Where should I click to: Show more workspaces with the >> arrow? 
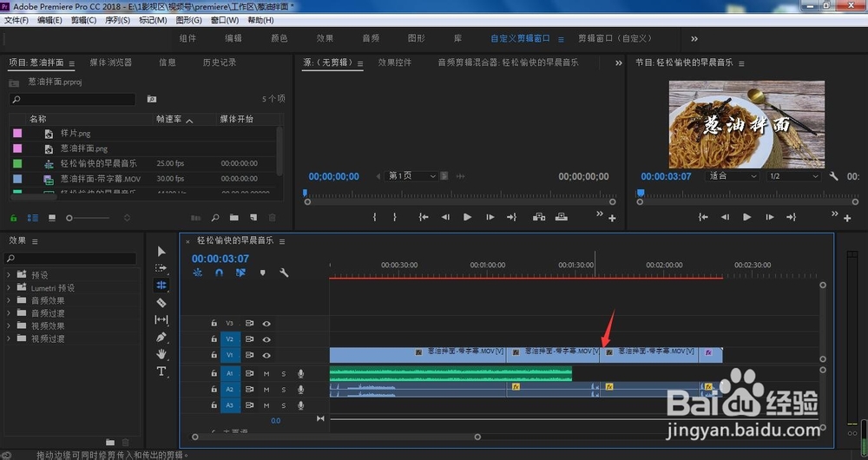coord(694,39)
